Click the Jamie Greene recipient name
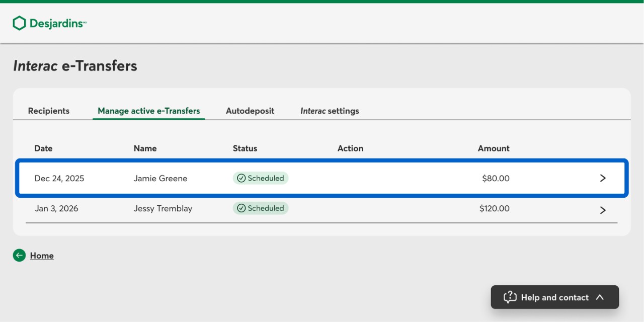Screen dimensions: 644x322 click(160, 178)
